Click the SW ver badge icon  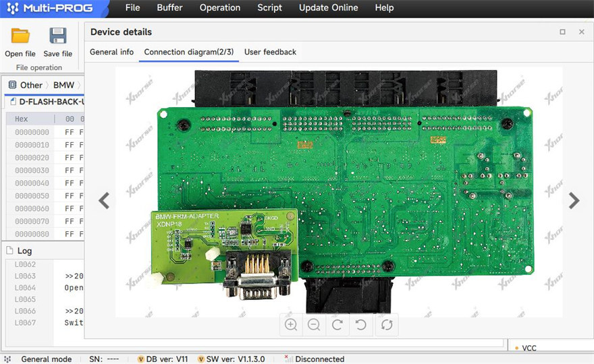pos(200,359)
